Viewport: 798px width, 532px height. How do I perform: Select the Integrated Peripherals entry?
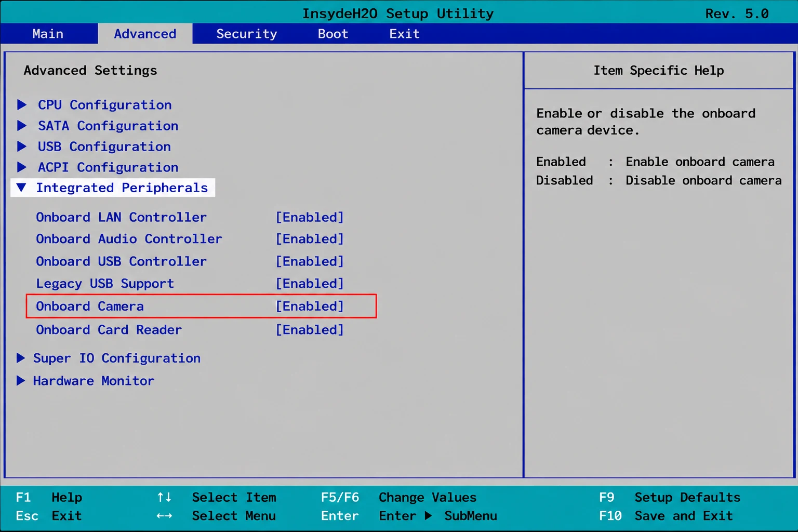[113, 188]
